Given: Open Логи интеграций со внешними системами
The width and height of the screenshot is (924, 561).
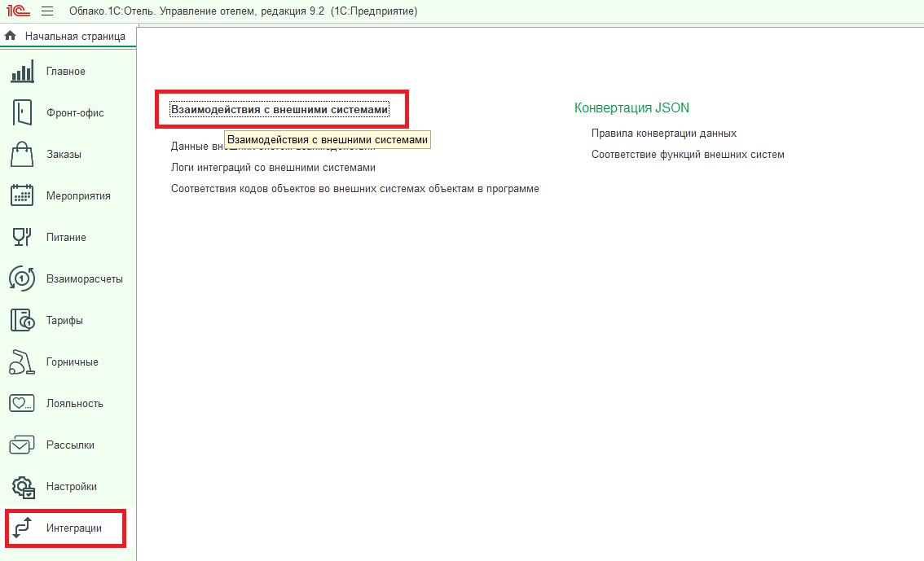Looking at the screenshot, I should [274, 167].
